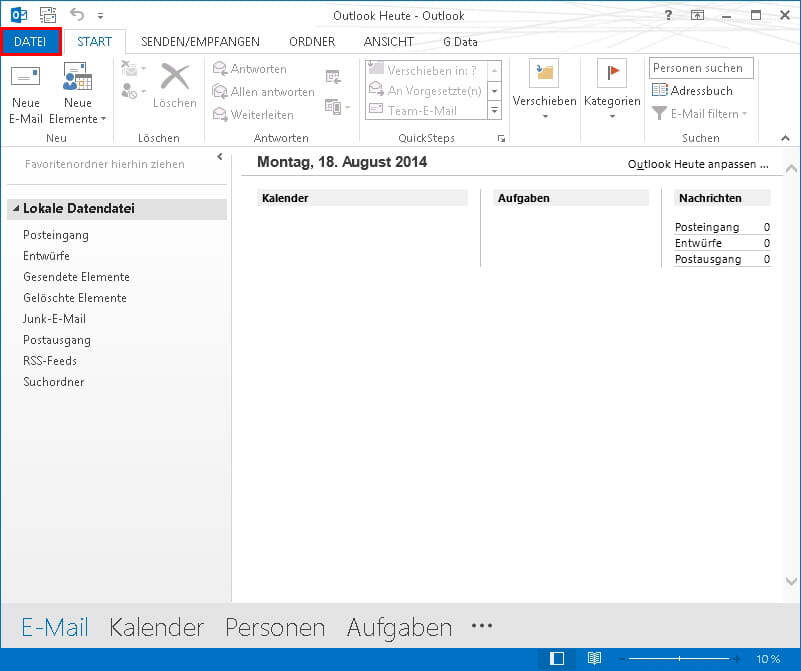The width and height of the screenshot is (801, 671).
Task: Switch to Kalender navigation module
Action: click(156, 627)
